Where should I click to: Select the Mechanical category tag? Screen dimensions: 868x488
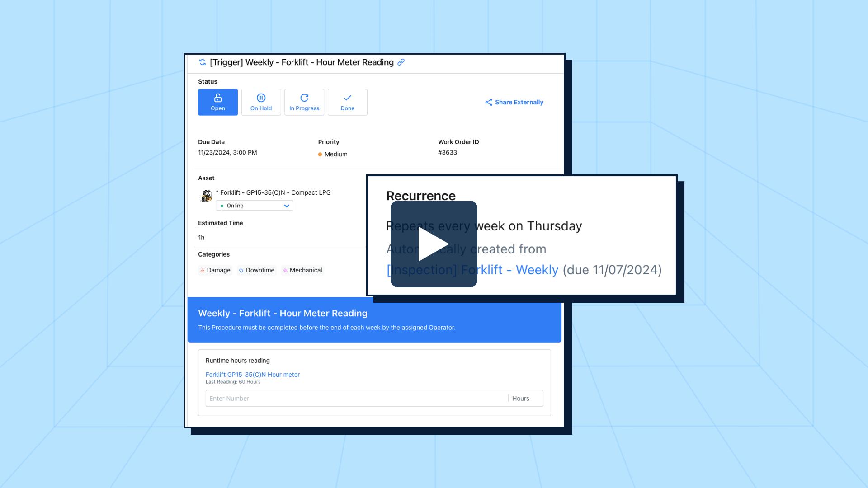[x=302, y=270]
